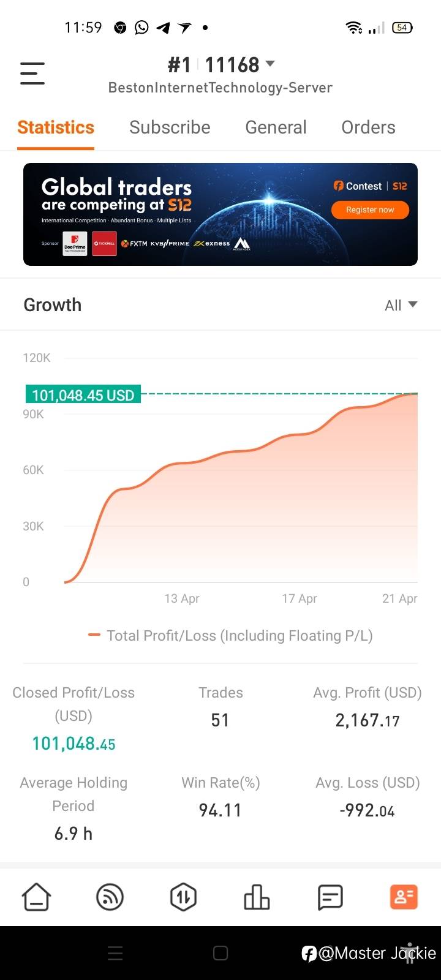
Task: Tap the trade arrows hexagon icon
Action: pos(183,897)
